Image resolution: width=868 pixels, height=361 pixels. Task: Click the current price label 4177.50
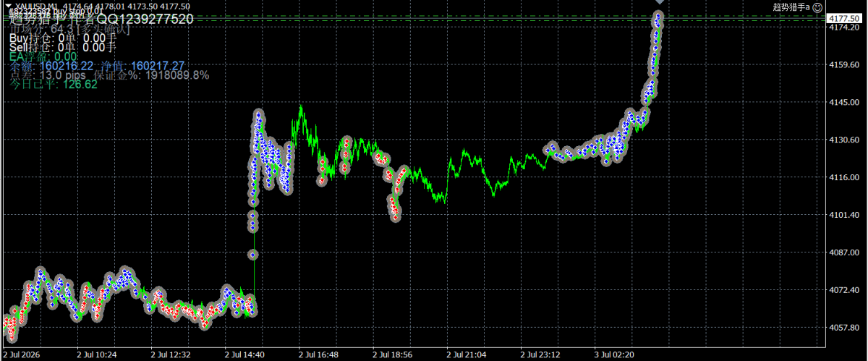844,18
